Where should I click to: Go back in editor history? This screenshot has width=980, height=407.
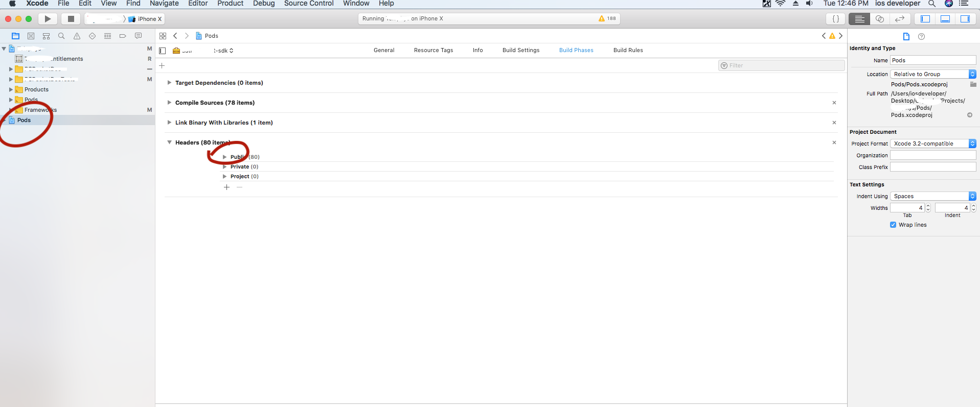coord(175,36)
